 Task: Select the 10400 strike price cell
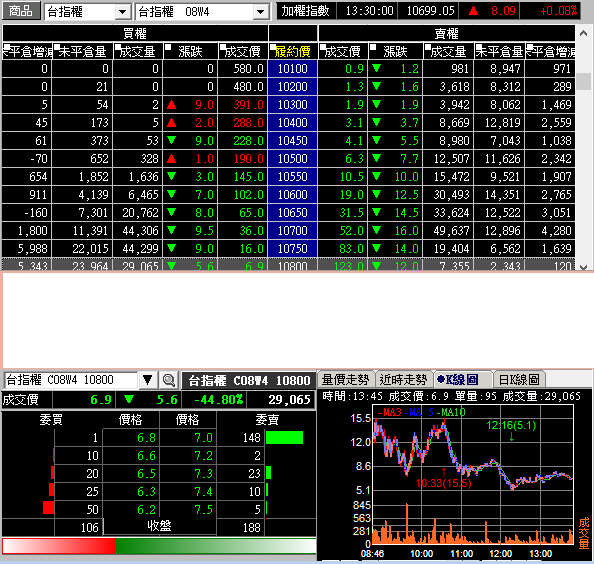(292, 123)
